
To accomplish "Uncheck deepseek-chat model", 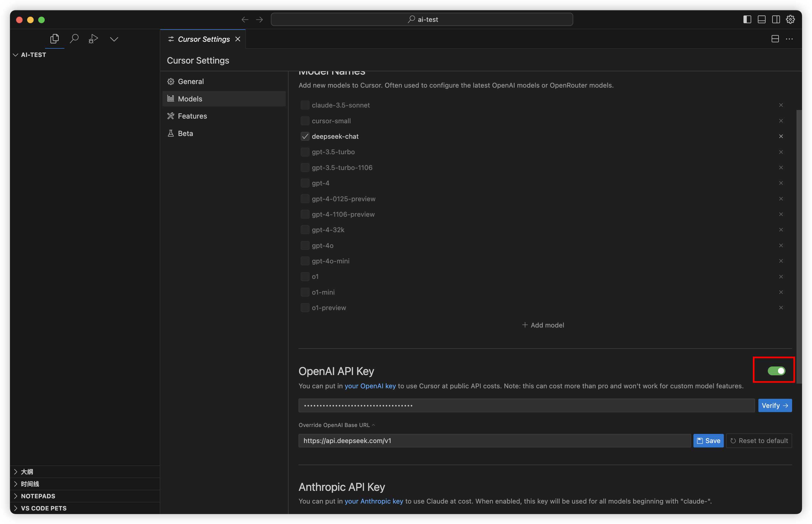I will [x=305, y=137].
